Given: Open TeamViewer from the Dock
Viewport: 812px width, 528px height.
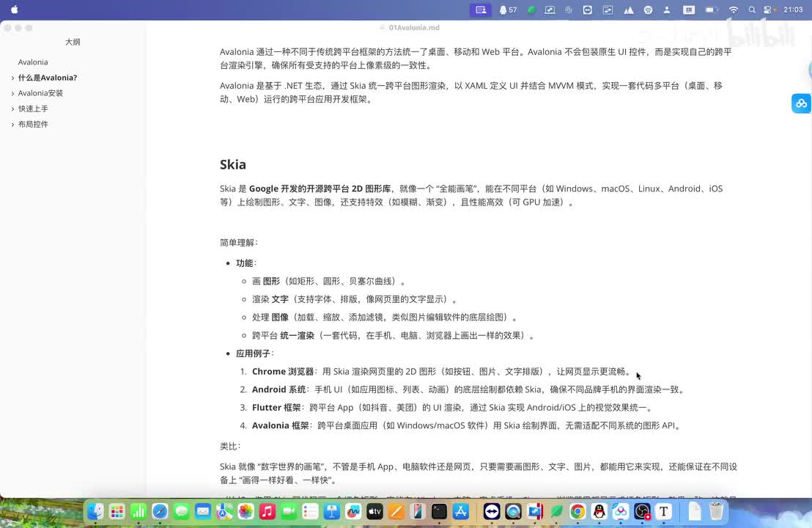Looking at the screenshot, I should coord(492,512).
